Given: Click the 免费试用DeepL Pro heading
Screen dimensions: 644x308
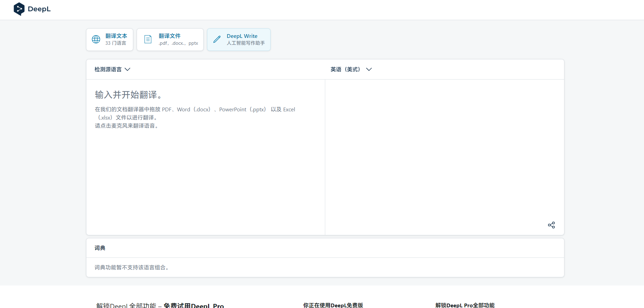Looking at the screenshot, I should point(194,305).
